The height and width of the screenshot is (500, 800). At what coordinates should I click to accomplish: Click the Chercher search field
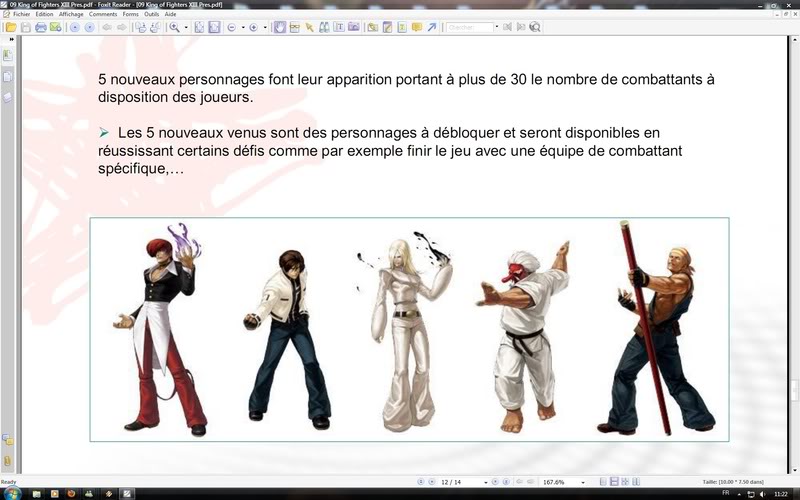click(469, 27)
